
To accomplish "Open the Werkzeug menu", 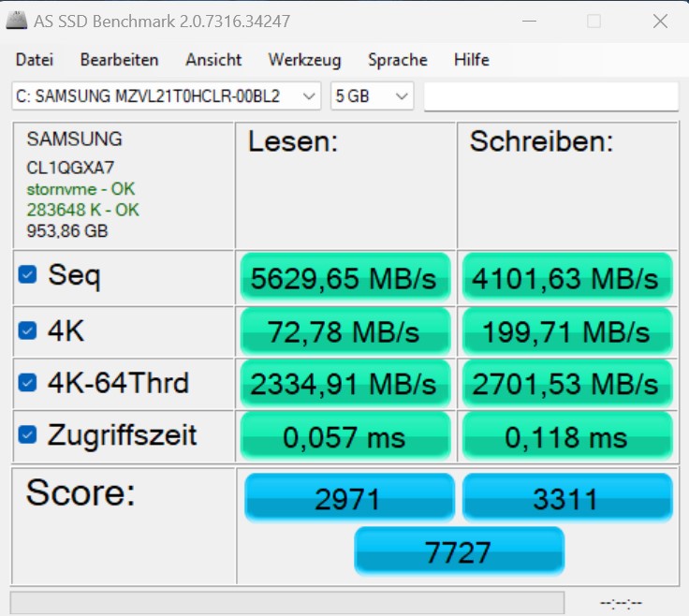I will (x=304, y=60).
